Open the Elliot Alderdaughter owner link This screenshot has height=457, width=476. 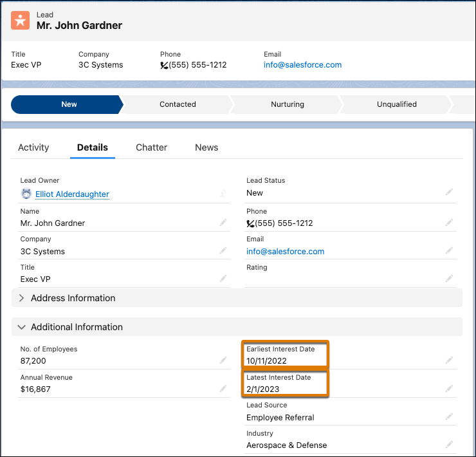point(72,194)
